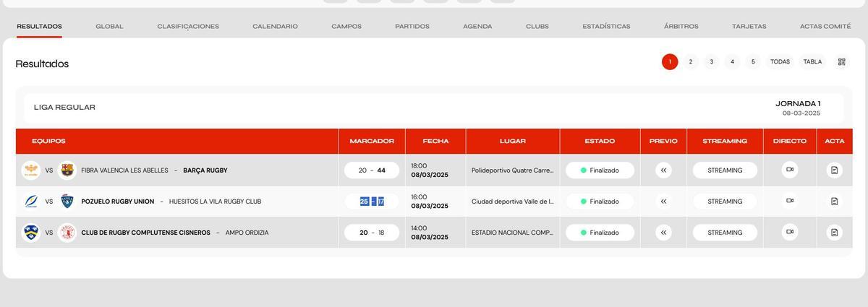Select jornada page 3
The width and height of the screenshot is (868, 307).
click(712, 62)
